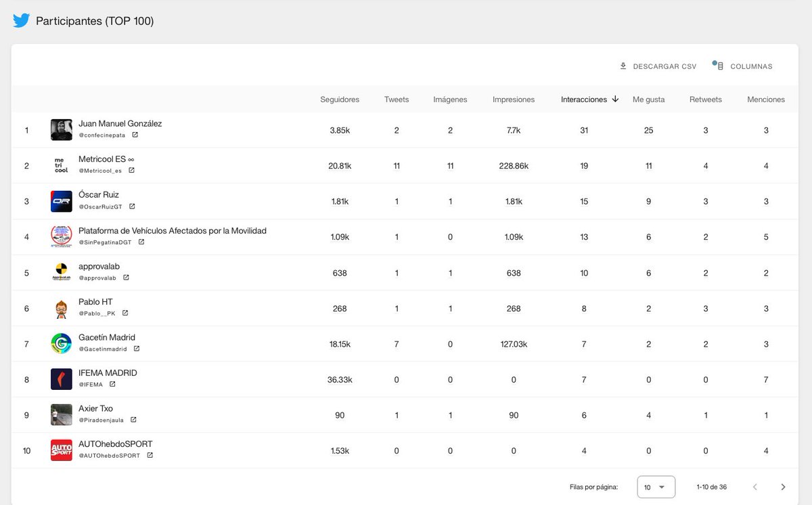Open external link icon for @IFEMA
812x505 pixels.
pyautogui.click(x=112, y=384)
